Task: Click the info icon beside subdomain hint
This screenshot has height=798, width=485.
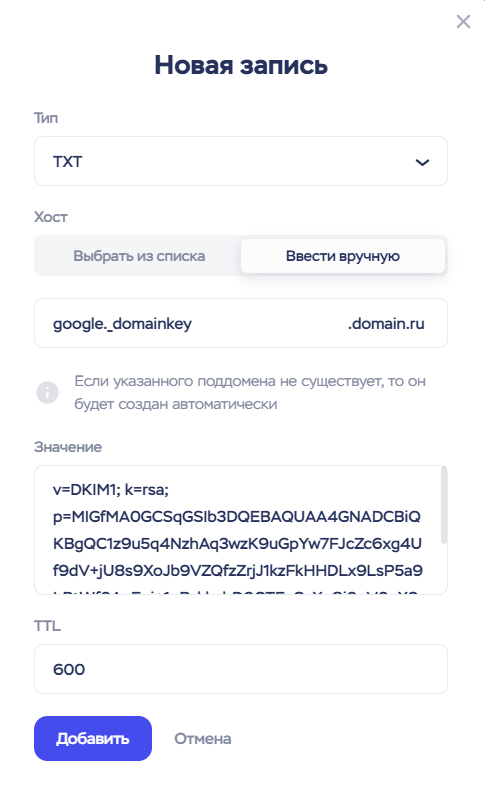Action: (x=47, y=392)
